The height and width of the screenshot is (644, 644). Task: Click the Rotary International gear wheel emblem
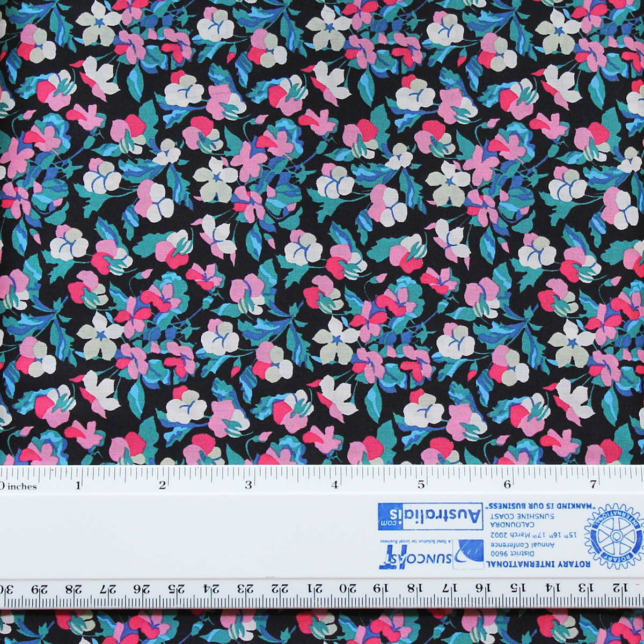[613, 536]
